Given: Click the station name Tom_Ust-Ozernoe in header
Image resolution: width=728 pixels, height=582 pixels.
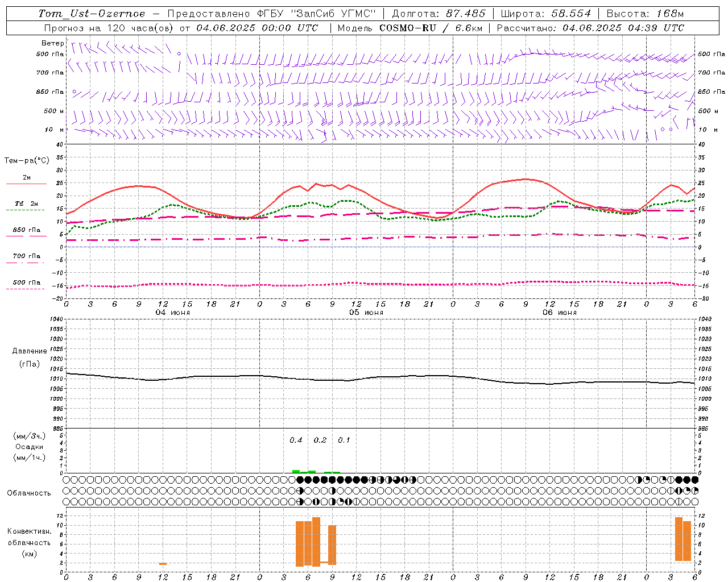Looking at the screenshot, I should tap(92, 14).
